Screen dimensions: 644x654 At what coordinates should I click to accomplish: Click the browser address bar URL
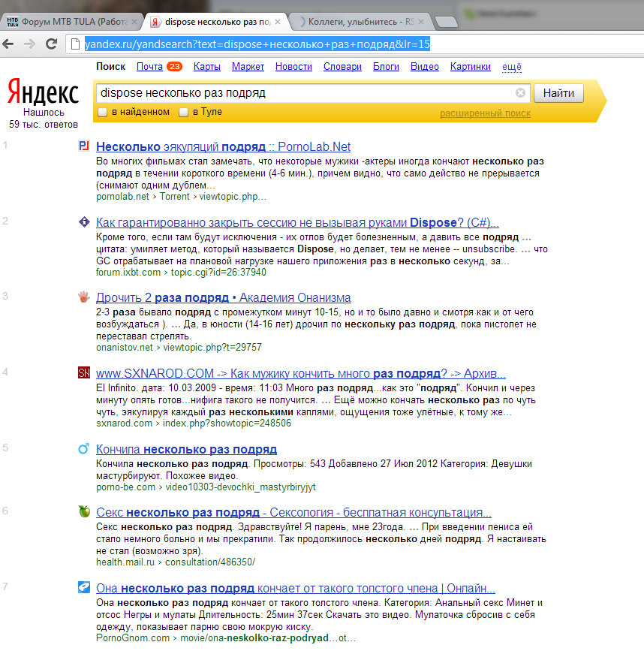(x=257, y=44)
